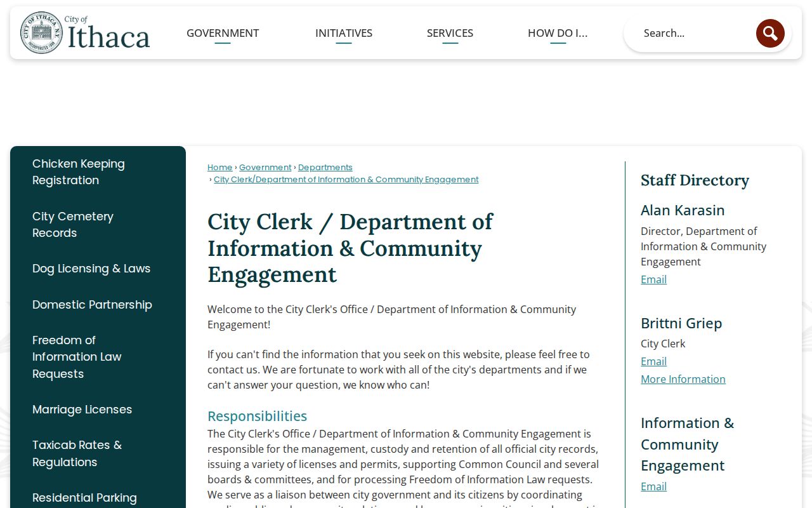Viewport: 812px width, 508px height.
Task: Open the How Do I... menu
Action: pos(558,33)
